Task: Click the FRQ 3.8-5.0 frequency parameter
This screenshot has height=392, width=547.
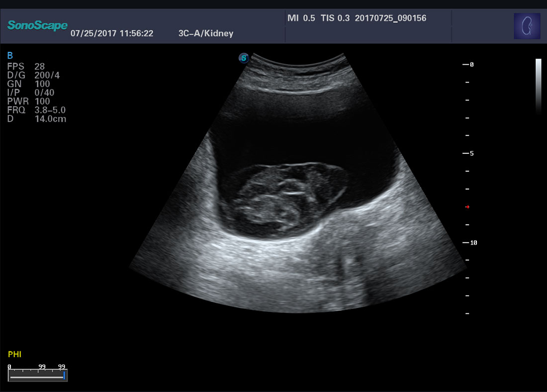Action: pos(36,110)
